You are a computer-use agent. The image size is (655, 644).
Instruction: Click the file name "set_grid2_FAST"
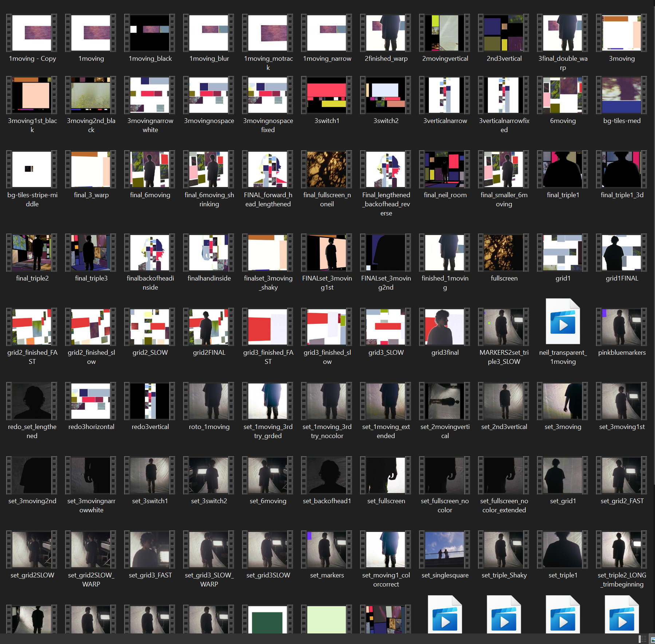pyautogui.click(x=622, y=501)
